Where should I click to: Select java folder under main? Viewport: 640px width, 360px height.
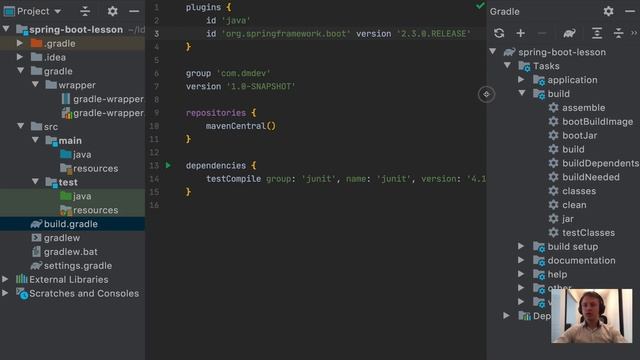(76, 154)
